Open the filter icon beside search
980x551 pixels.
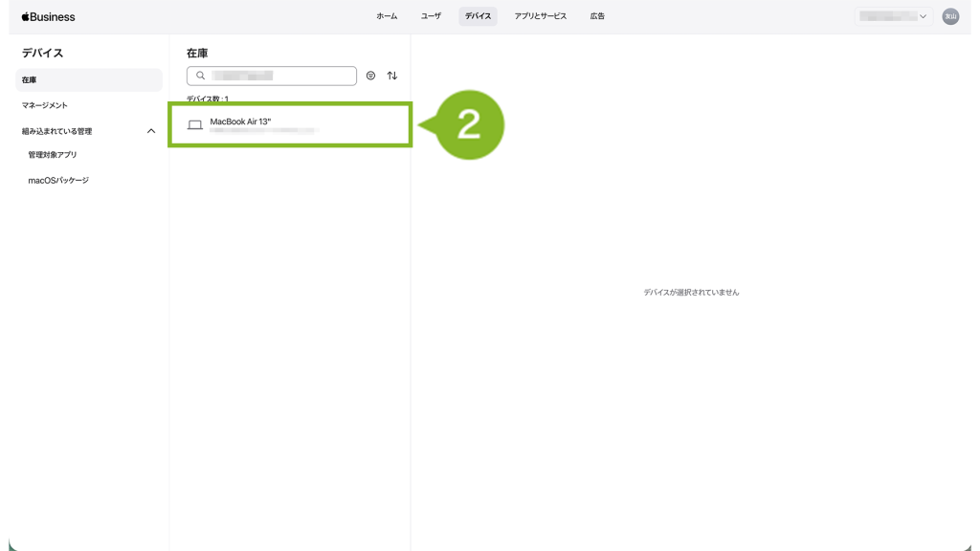click(370, 76)
